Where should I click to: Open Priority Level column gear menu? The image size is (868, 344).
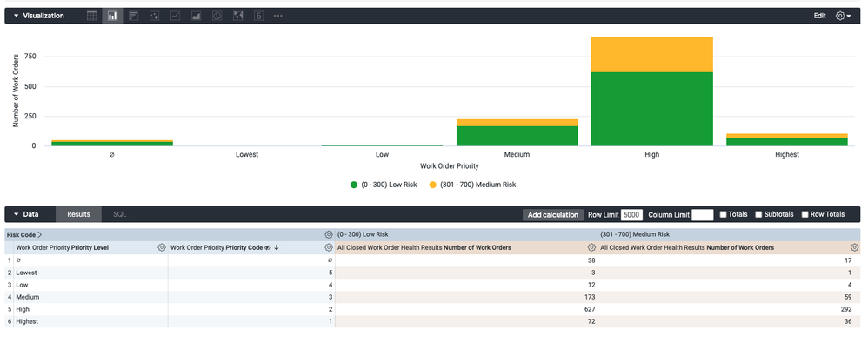162,247
